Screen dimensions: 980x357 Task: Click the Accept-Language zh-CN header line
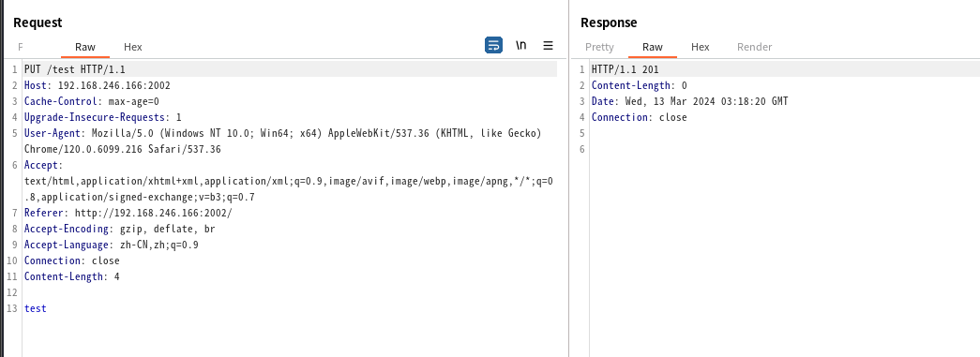pyautogui.click(x=112, y=245)
